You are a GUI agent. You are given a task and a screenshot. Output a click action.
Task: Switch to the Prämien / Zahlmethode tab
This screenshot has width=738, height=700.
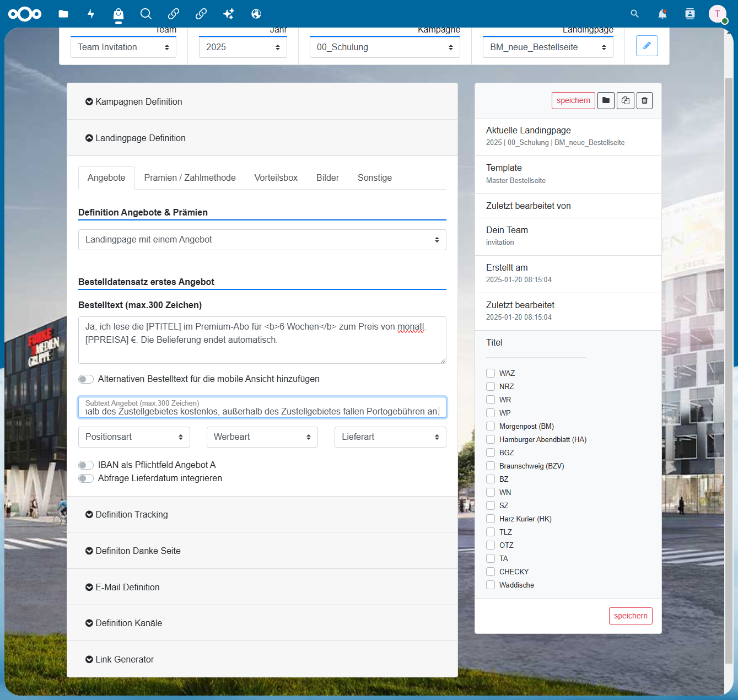tap(190, 177)
